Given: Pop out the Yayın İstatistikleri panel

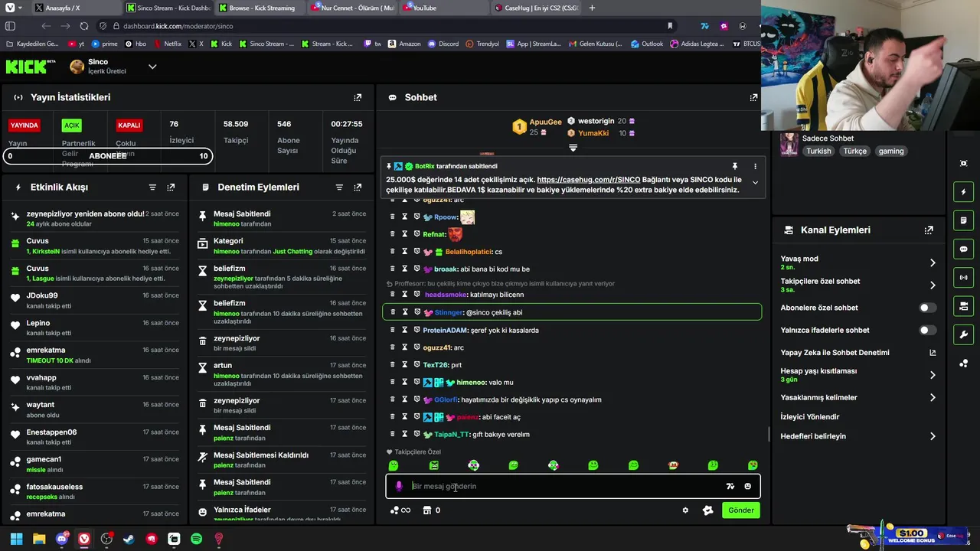Looking at the screenshot, I should point(358,97).
